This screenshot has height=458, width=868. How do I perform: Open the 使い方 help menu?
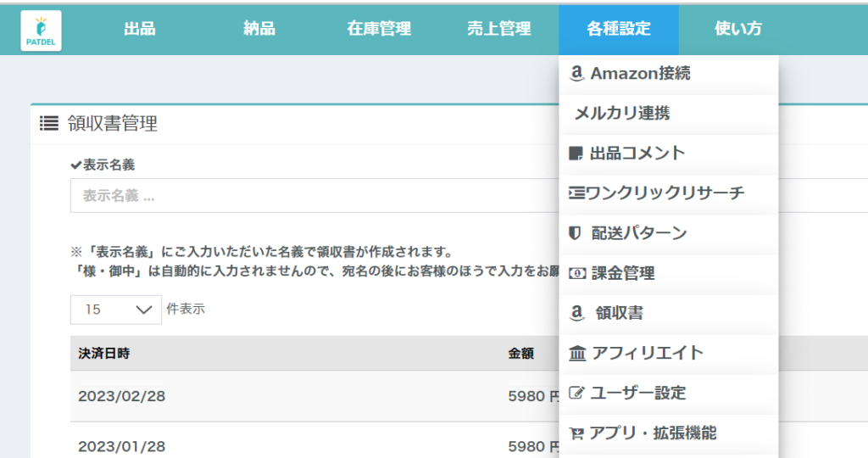(738, 29)
